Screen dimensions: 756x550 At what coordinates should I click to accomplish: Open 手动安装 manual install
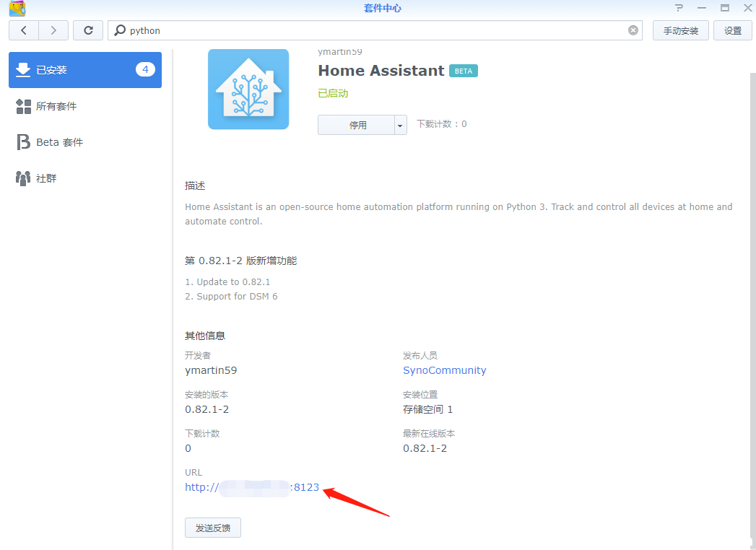[x=680, y=30]
